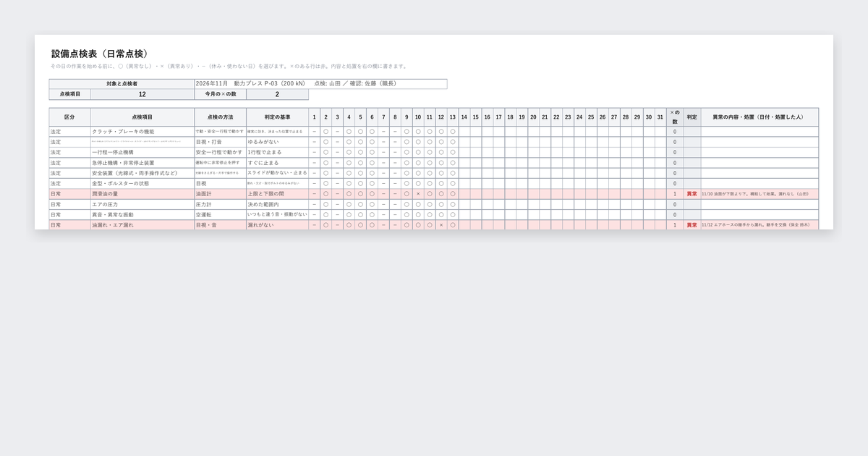Select the 急停止機構・非常停止装置 item cell
This screenshot has width=868, height=456.
(142, 163)
